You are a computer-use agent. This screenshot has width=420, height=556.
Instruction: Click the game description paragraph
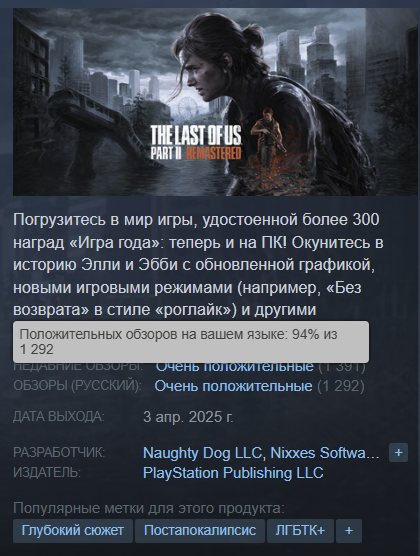pos(198,265)
